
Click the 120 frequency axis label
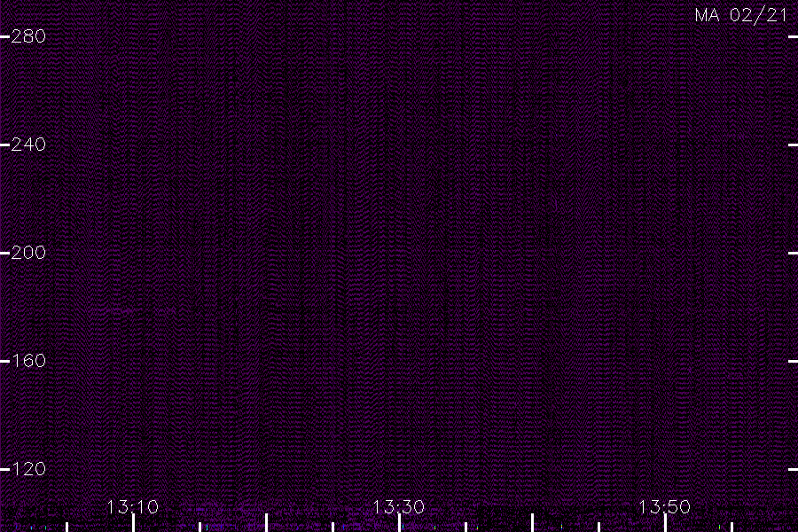coord(28,469)
